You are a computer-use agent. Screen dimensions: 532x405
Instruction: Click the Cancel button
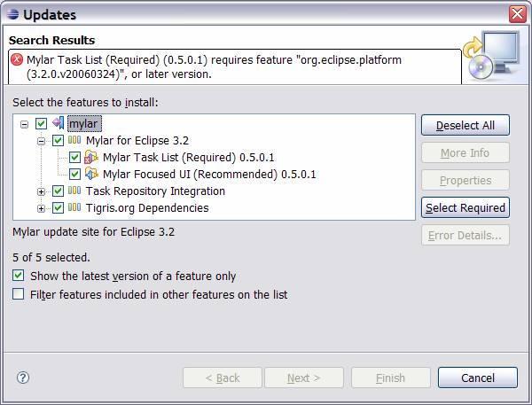(478, 378)
